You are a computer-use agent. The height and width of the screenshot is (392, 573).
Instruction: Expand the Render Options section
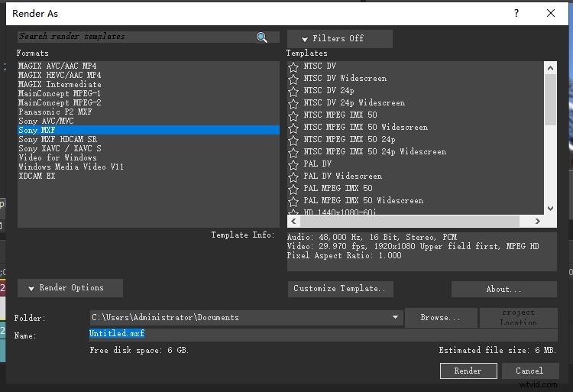[70, 288]
